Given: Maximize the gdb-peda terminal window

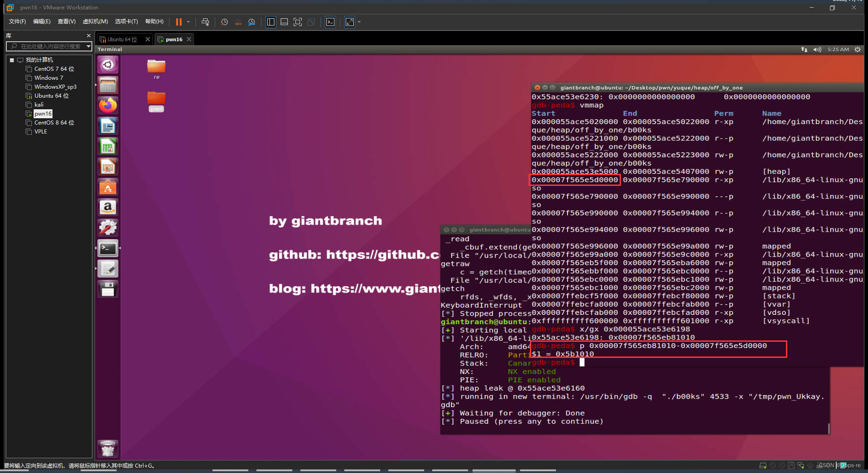Looking at the screenshot, I should point(553,88).
